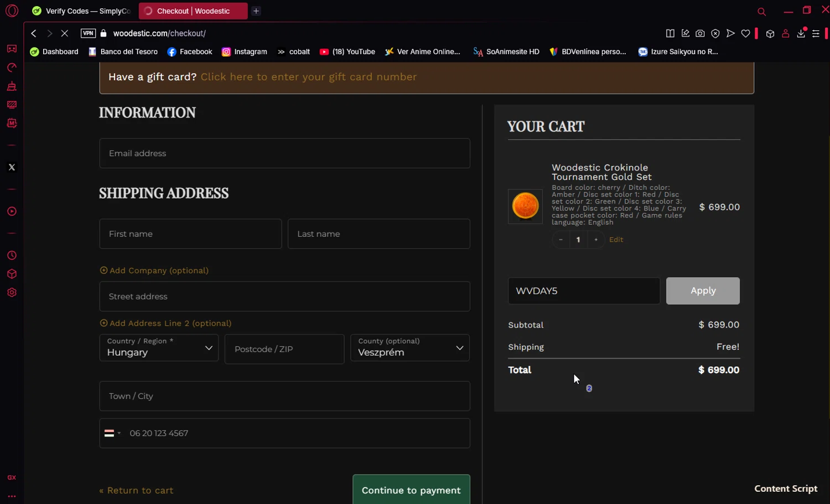Focus coupon code field with WVDAY5
The height and width of the screenshot is (504, 830).
coord(584,291)
